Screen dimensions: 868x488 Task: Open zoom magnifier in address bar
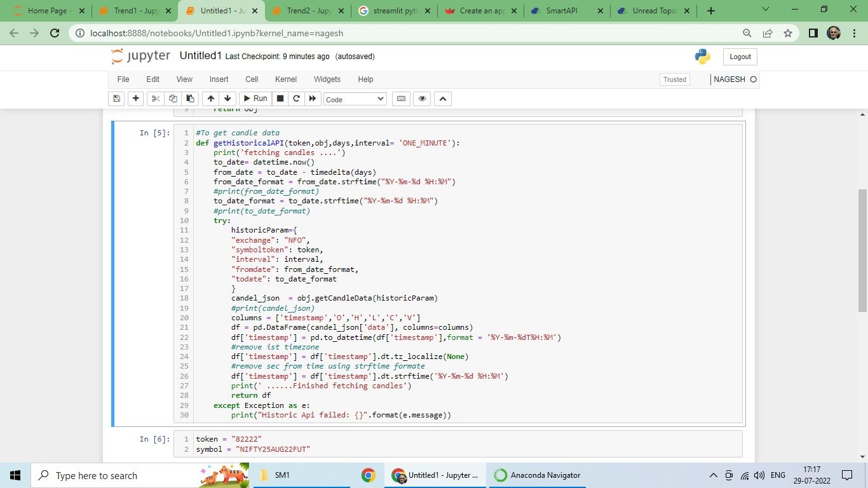(747, 34)
